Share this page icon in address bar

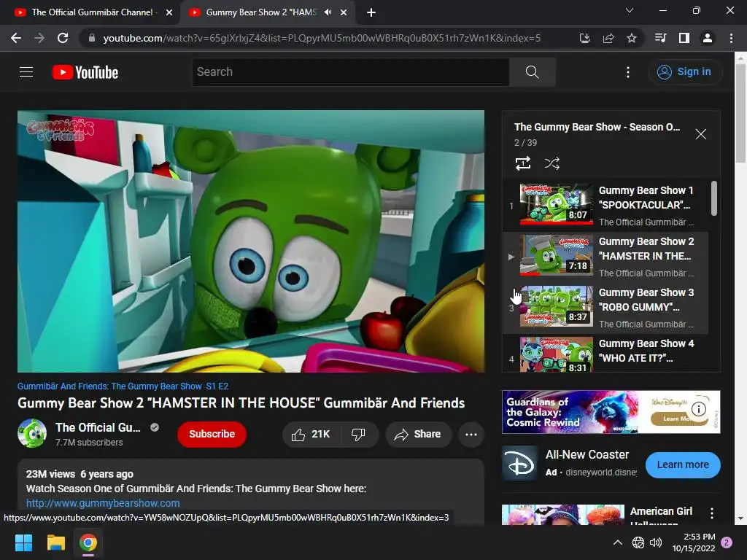[x=608, y=38]
